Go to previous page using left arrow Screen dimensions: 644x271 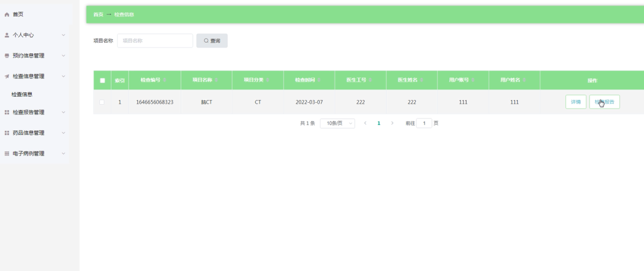(x=365, y=124)
